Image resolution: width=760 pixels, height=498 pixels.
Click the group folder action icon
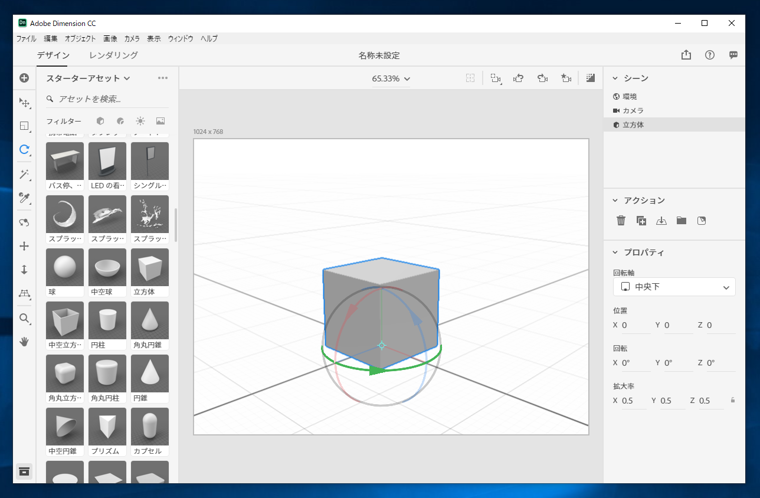tap(681, 221)
